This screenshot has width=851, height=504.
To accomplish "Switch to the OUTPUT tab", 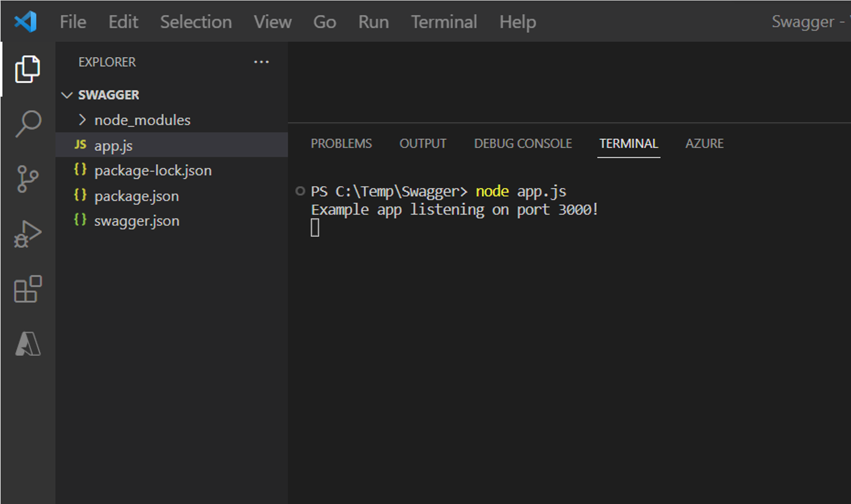I will click(423, 143).
